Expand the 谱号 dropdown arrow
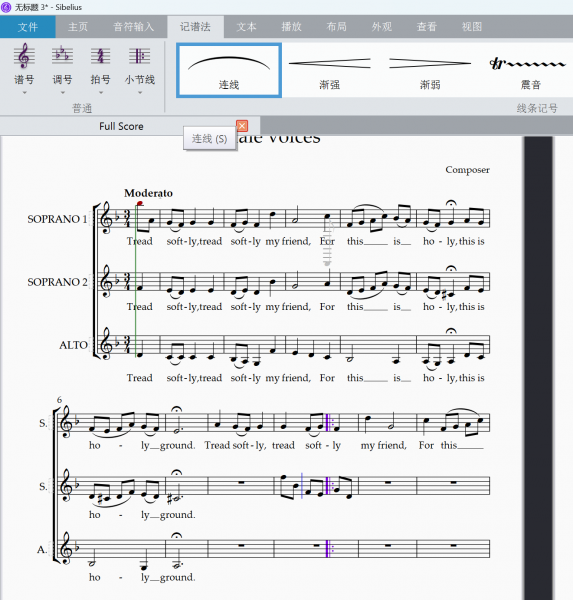 (x=24, y=93)
